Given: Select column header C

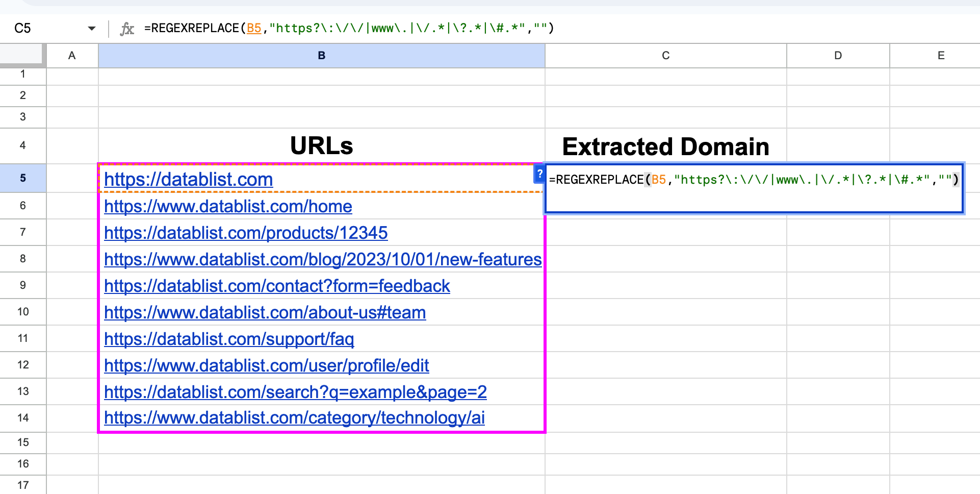Looking at the screenshot, I should pos(665,56).
